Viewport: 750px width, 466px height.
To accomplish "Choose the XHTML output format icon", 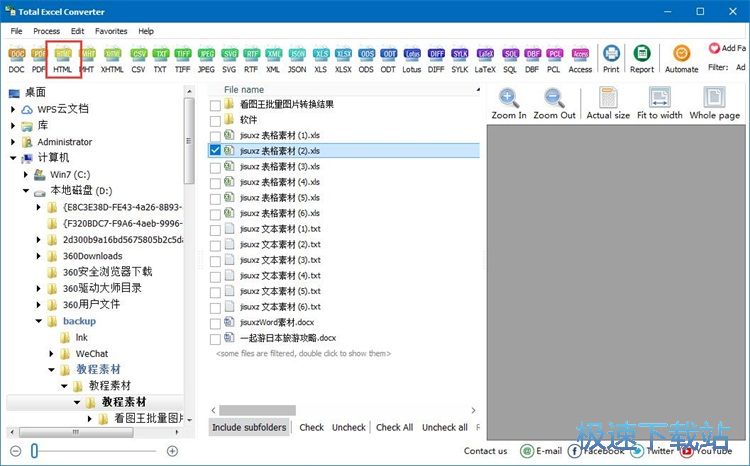I will (112, 60).
